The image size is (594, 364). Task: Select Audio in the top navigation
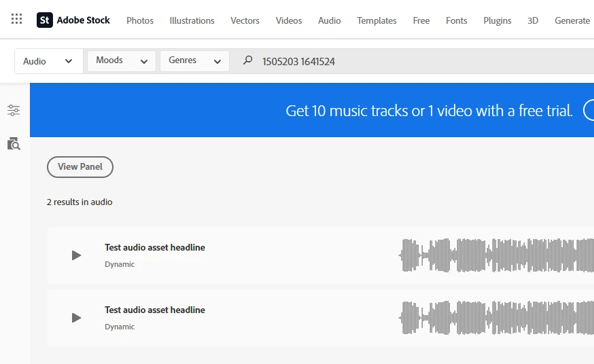coord(329,20)
